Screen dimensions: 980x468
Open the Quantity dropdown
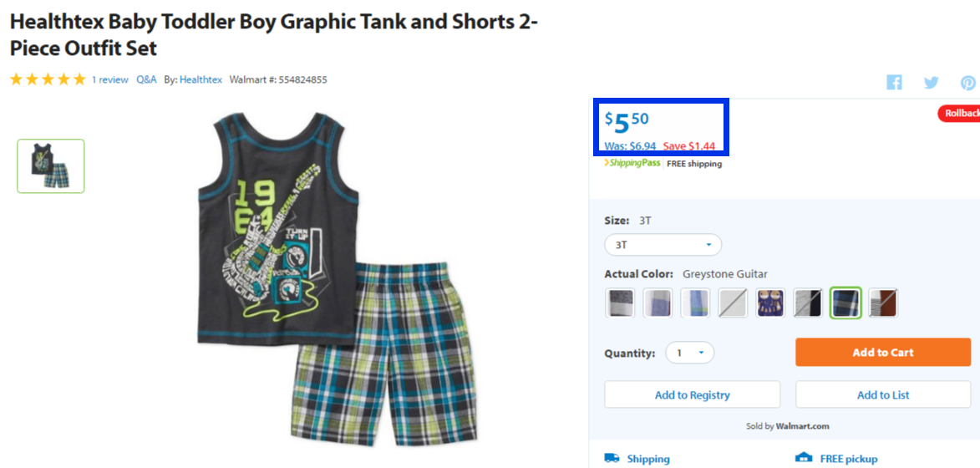tap(689, 353)
